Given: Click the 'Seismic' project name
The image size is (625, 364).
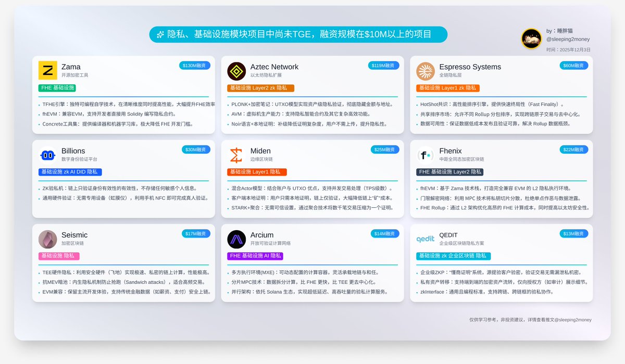Looking at the screenshot, I should 74,235.
